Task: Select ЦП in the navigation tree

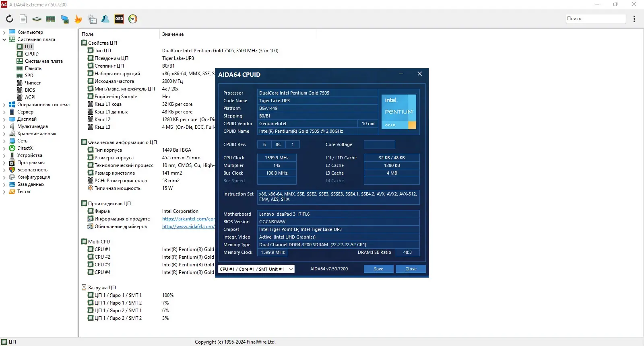Action: coord(28,47)
